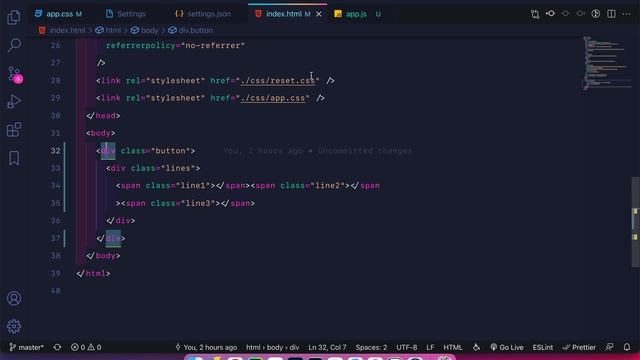Click body in the breadcrumb
This screenshot has height=360, width=640.
pos(149,30)
